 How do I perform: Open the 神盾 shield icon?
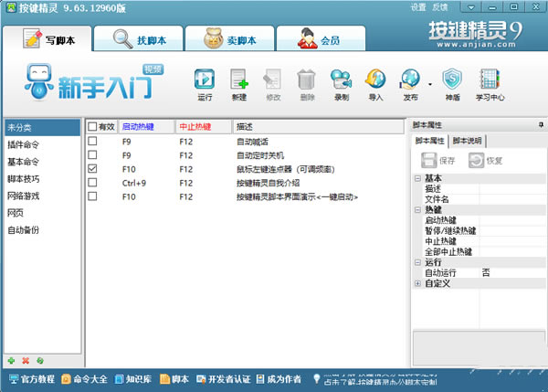click(451, 79)
